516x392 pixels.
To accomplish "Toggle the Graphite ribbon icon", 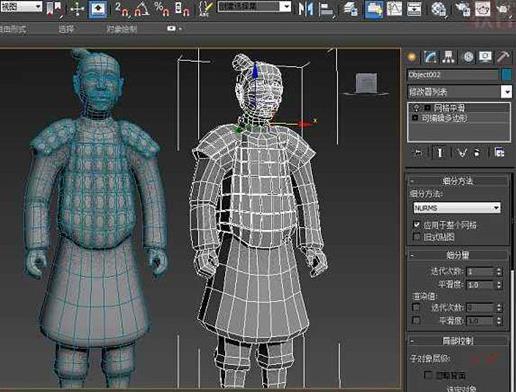I will (x=373, y=9).
